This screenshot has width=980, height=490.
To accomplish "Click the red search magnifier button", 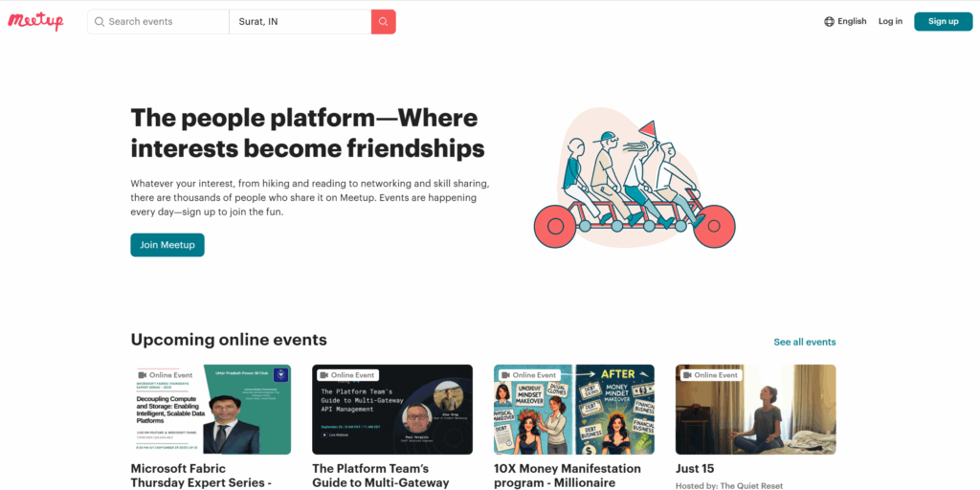I will click(x=383, y=22).
